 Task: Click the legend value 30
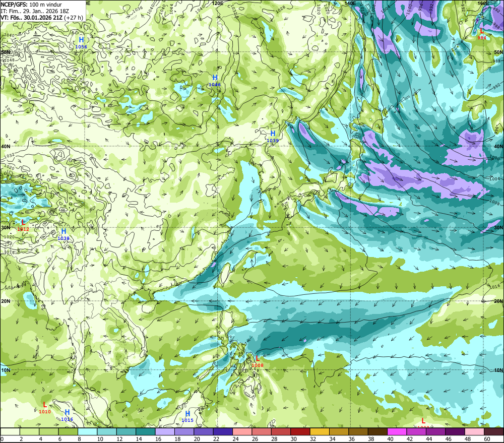294,439
